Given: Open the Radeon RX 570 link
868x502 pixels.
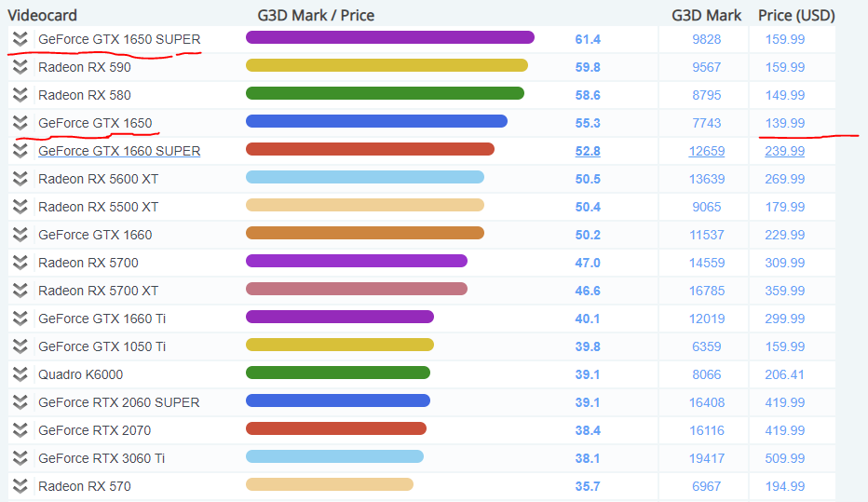Looking at the screenshot, I should [84, 486].
